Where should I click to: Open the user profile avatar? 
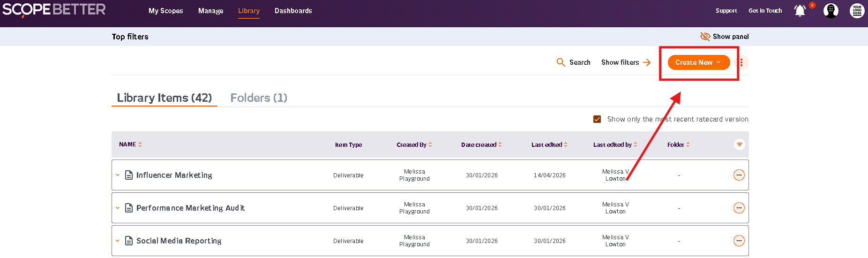[831, 11]
